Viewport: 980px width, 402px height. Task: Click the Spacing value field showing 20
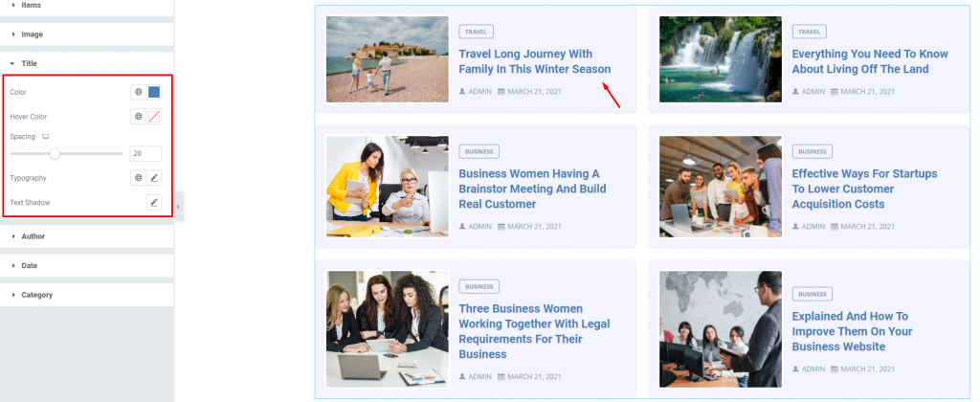click(x=145, y=154)
